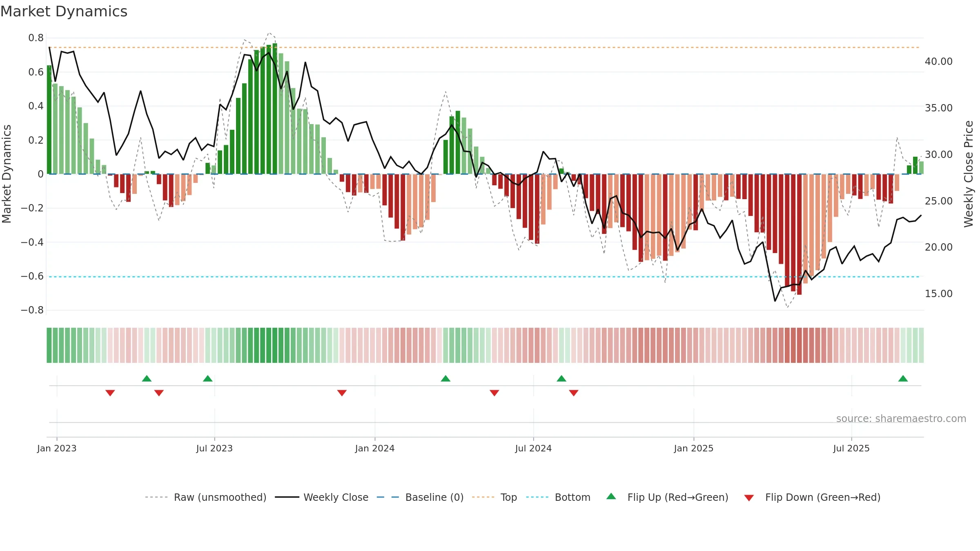The height and width of the screenshot is (551, 980).
Task: Click the 30.00 price axis label
Action: click(938, 154)
